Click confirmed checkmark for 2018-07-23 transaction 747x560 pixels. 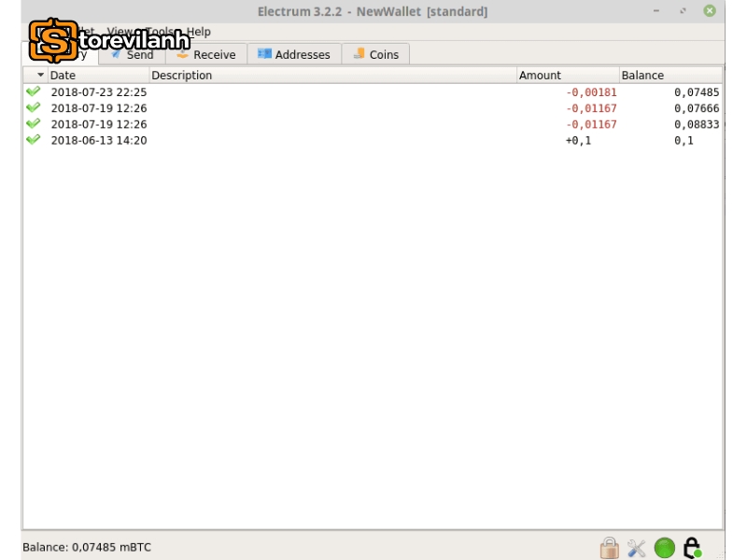click(34, 91)
